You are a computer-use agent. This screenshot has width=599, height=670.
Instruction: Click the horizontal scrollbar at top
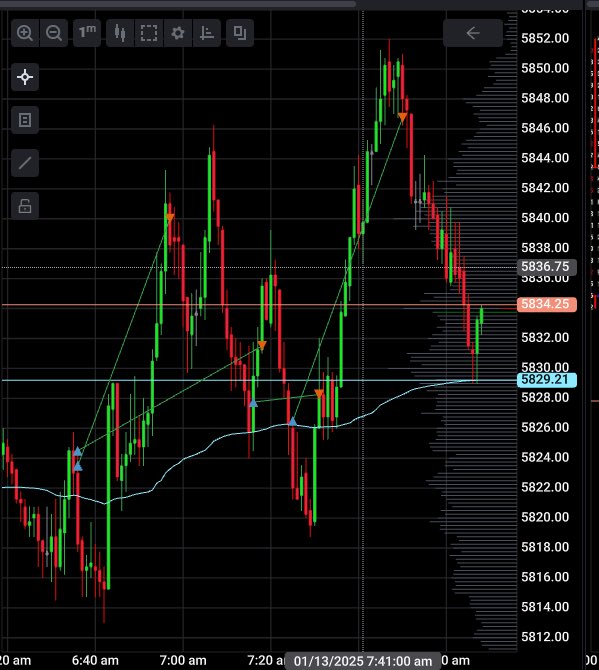point(178,4)
